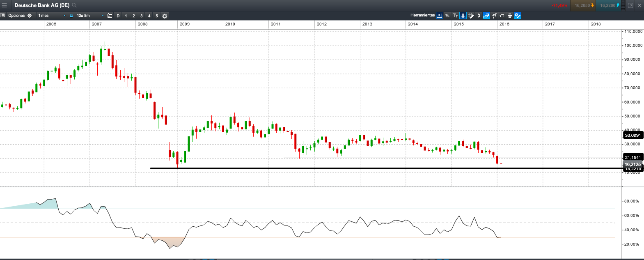Click the search icon beside Deutsche Bank AG
The width and height of the screenshot is (644, 260).
coord(74,5)
